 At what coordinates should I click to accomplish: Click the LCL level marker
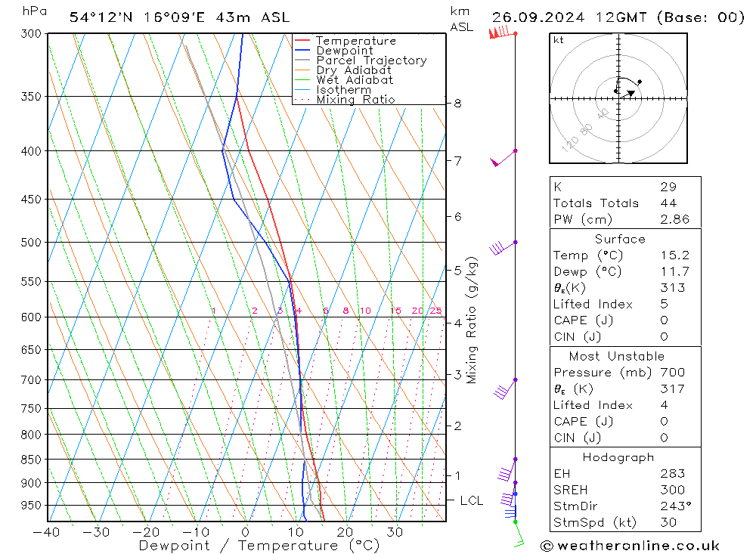click(471, 500)
